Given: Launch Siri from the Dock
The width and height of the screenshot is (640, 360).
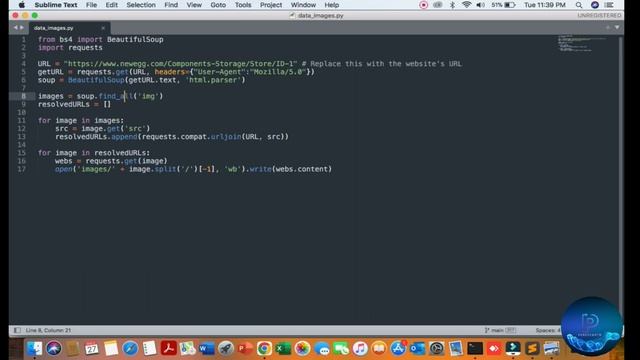Looking at the screenshot, I should pyautogui.click(x=53, y=348).
